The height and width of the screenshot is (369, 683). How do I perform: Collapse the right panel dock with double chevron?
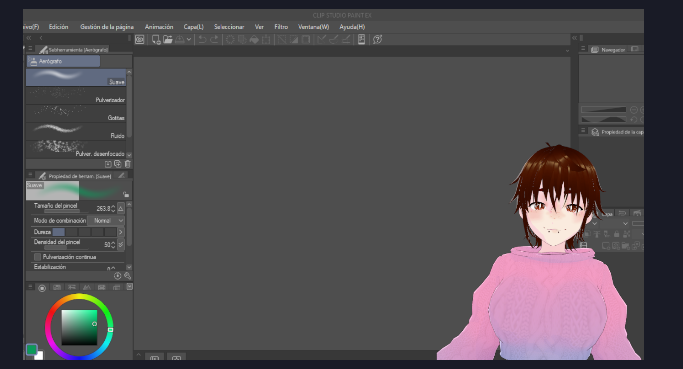(x=575, y=38)
